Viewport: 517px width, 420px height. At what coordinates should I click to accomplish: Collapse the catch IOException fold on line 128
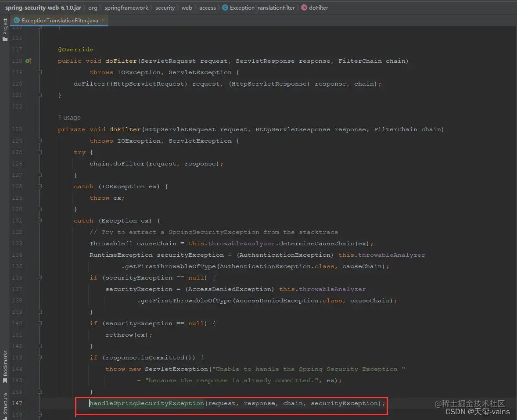[39, 187]
